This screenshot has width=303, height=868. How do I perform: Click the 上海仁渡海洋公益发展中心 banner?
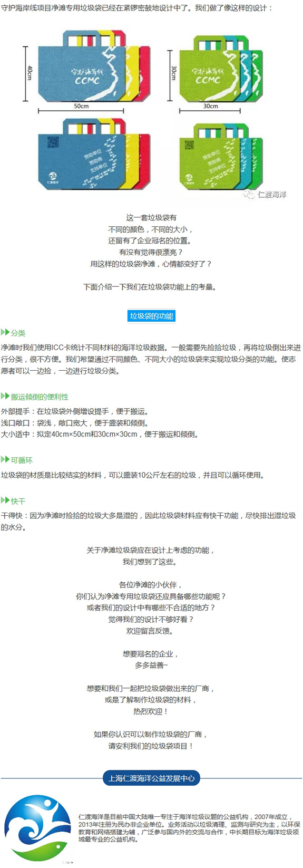(x=151, y=778)
